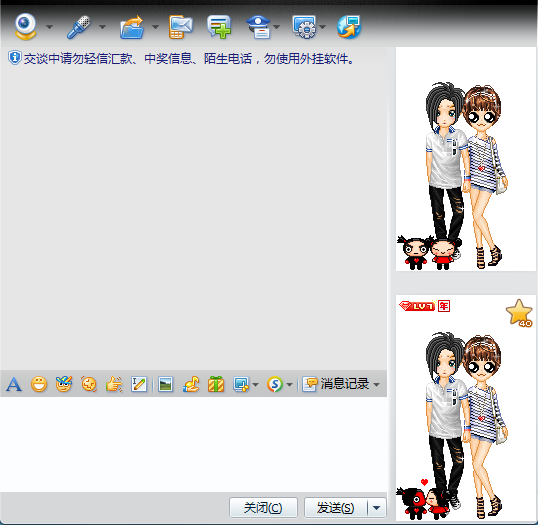The height and width of the screenshot is (525, 538).
Task: Click in the message input box
Action: [194, 444]
